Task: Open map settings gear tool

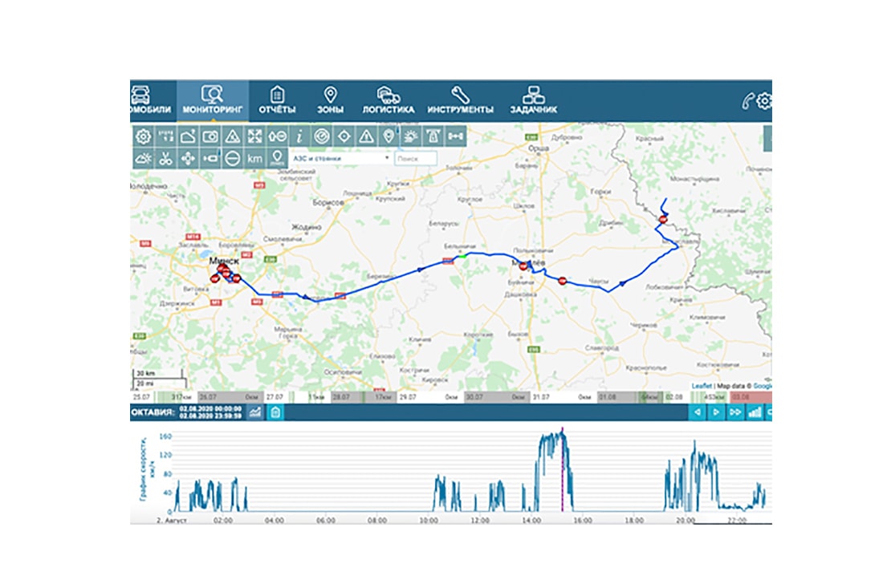Action: coord(143,136)
